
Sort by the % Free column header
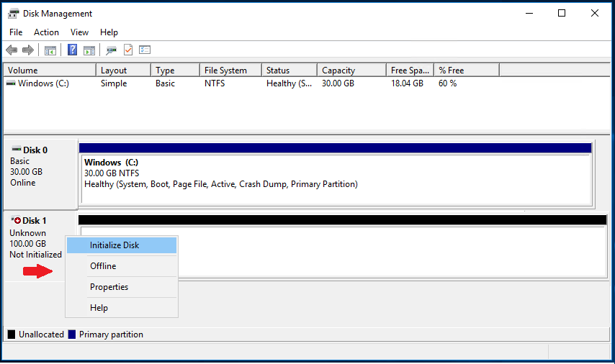[467, 70]
